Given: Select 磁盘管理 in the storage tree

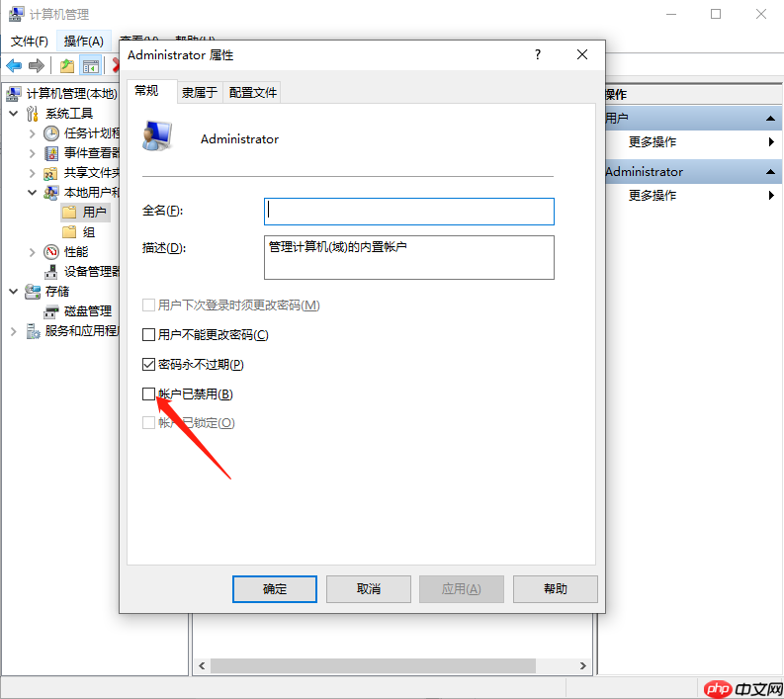Looking at the screenshot, I should coord(88,311).
